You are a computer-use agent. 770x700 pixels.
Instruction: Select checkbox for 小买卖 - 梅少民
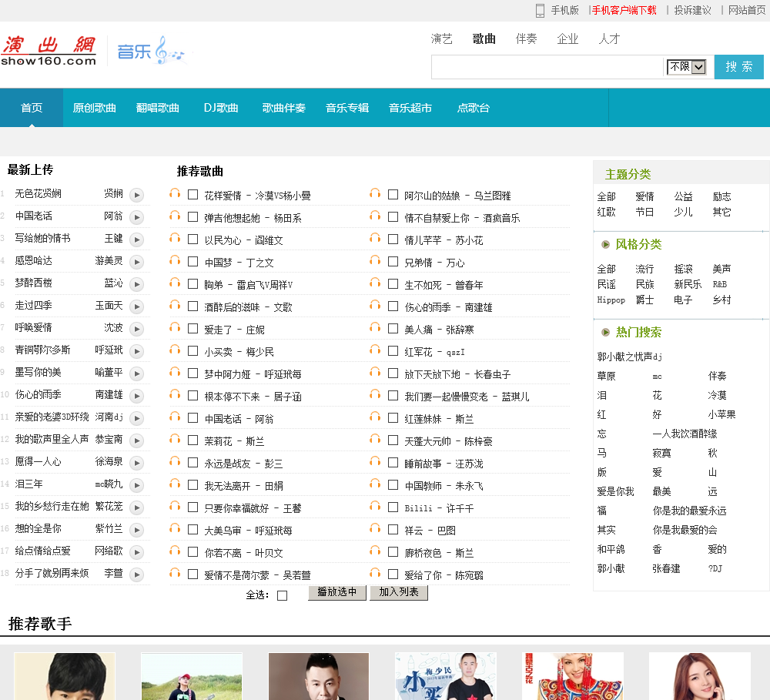(193, 350)
